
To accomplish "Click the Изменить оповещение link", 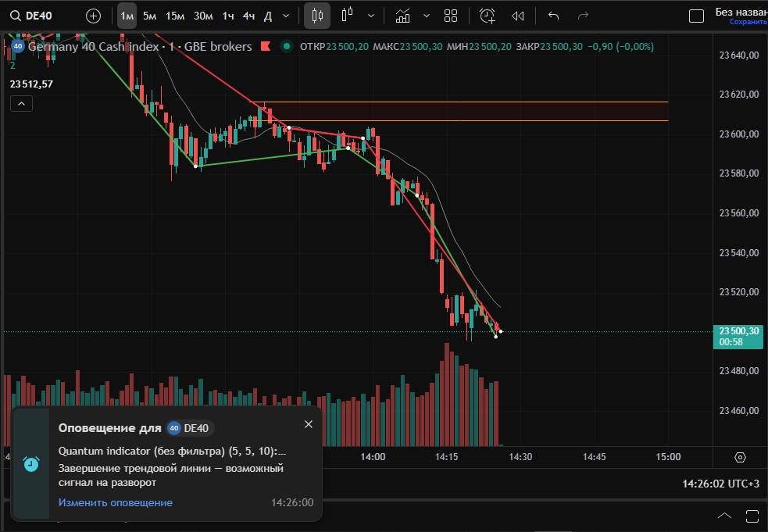I will click(115, 502).
